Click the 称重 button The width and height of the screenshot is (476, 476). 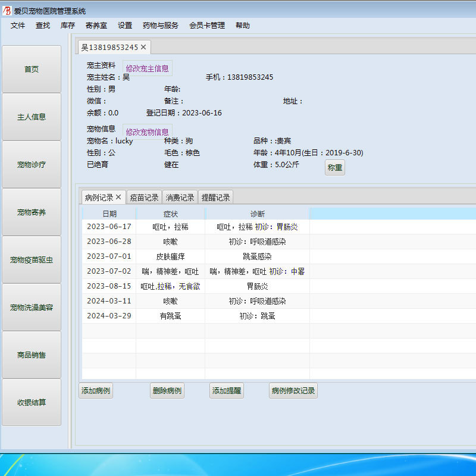coord(334,168)
